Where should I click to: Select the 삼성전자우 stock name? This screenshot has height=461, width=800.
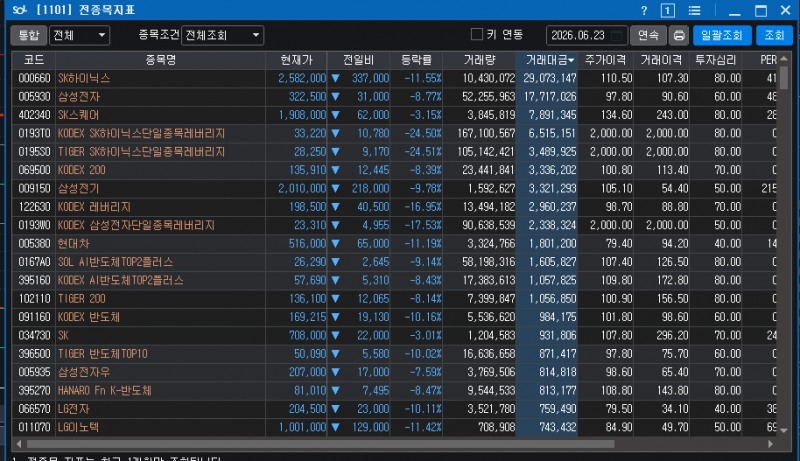(x=84, y=372)
